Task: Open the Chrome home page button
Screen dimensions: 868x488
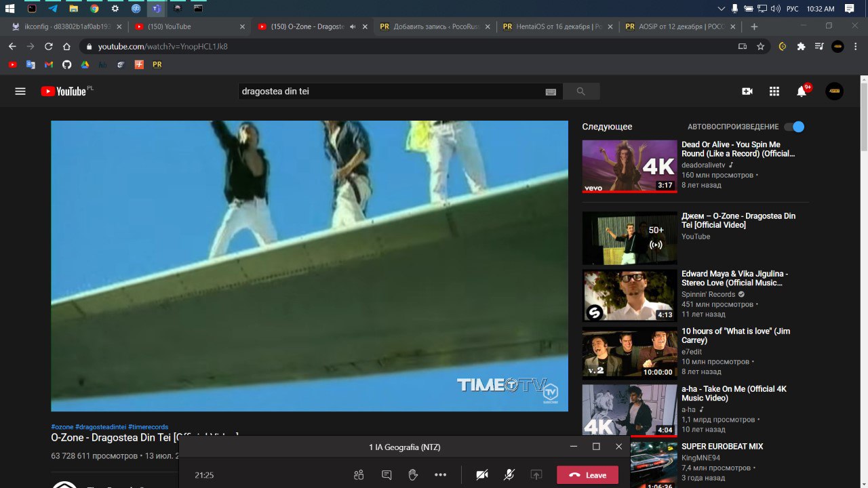Action: point(66,47)
